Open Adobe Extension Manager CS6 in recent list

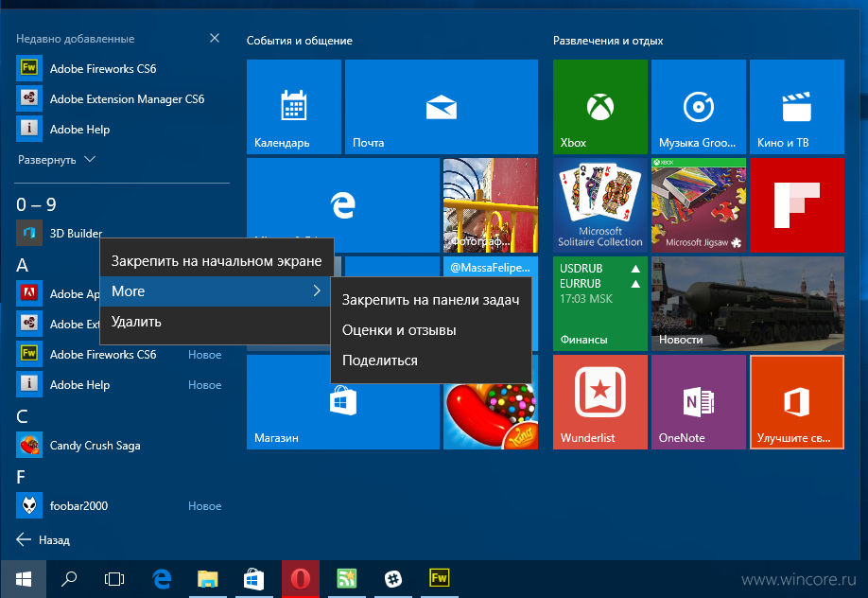coord(119,99)
